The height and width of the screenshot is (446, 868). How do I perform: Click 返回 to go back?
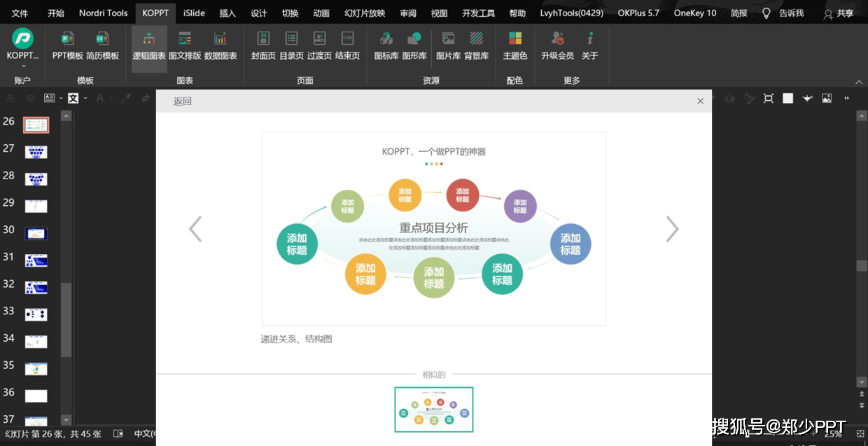[183, 101]
